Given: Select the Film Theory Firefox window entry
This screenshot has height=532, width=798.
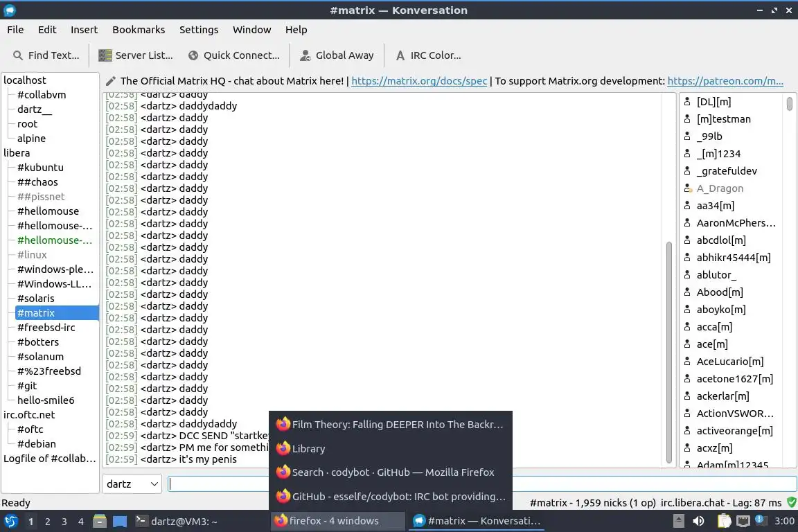Looking at the screenshot, I should (x=391, y=424).
